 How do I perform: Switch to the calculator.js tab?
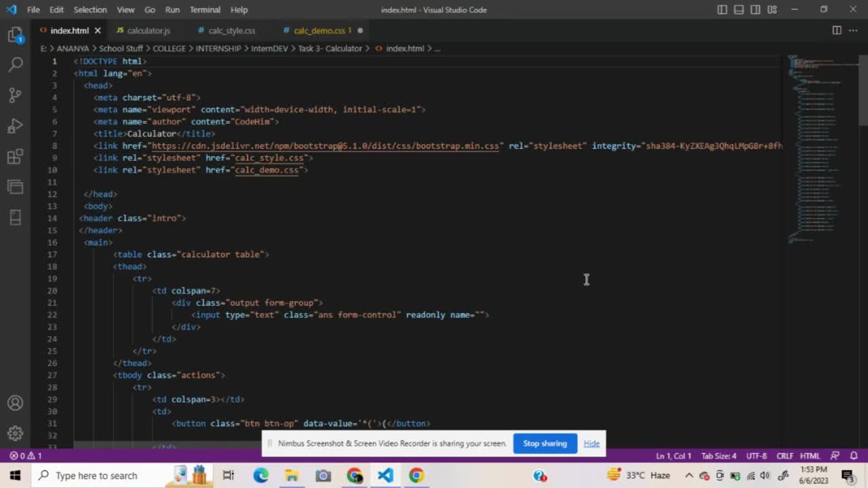click(x=149, y=30)
